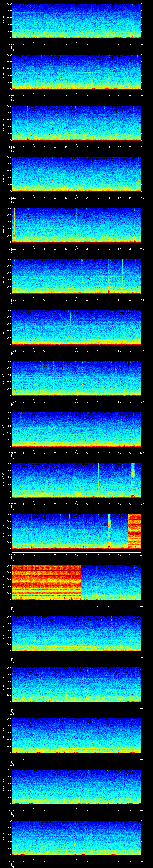Click the orange vertical line near 55 seconds in the 18:18:00 spectrogram

tap(130, 225)
